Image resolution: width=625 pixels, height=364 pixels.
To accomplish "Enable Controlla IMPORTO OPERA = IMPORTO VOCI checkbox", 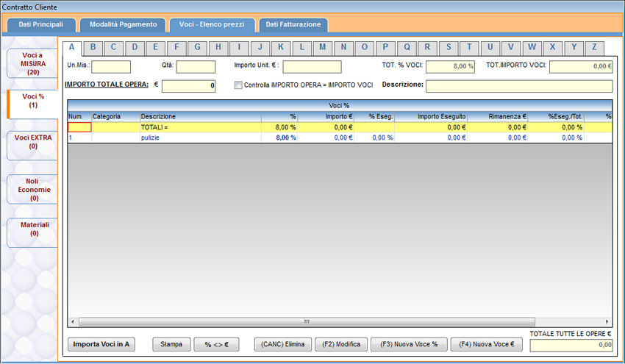I will coord(238,85).
